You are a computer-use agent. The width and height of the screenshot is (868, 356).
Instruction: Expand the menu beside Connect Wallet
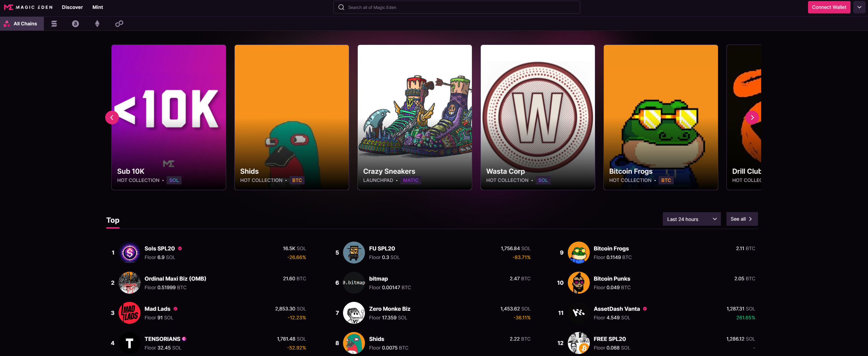coord(859,7)
